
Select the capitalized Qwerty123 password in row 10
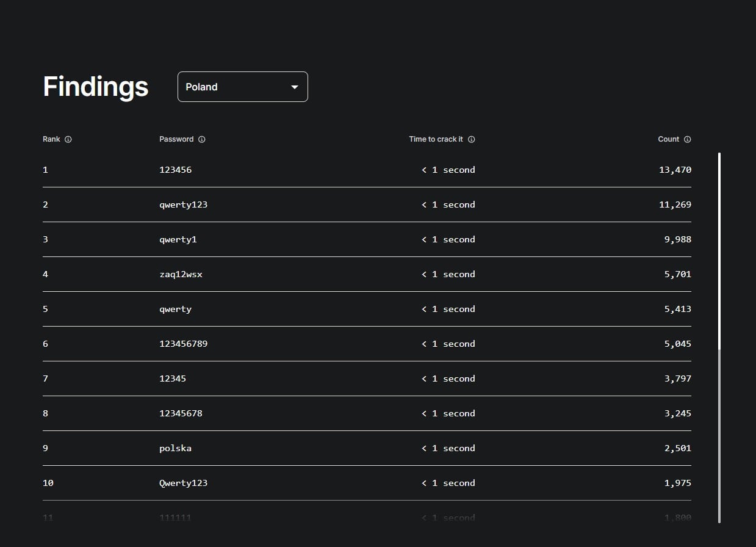[x=183, y=483]
